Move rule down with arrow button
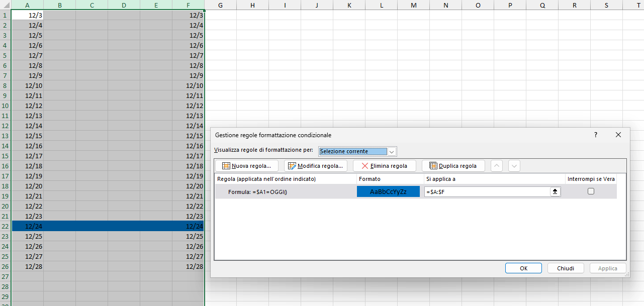 [514, 166]
